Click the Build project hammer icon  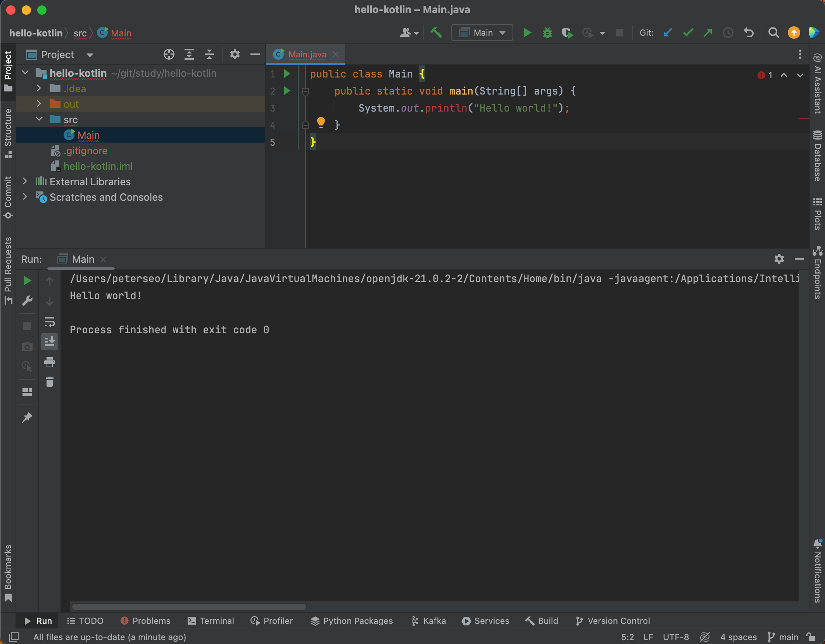click(436, 33)
